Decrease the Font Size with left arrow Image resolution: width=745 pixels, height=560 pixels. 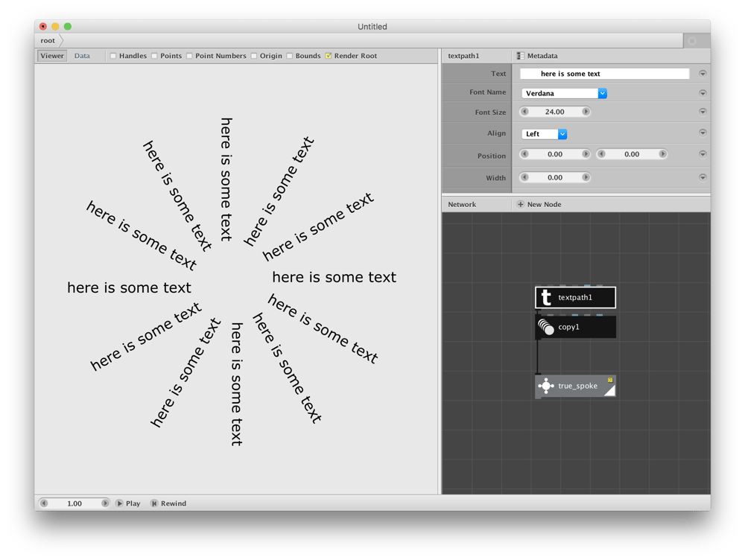524,112
